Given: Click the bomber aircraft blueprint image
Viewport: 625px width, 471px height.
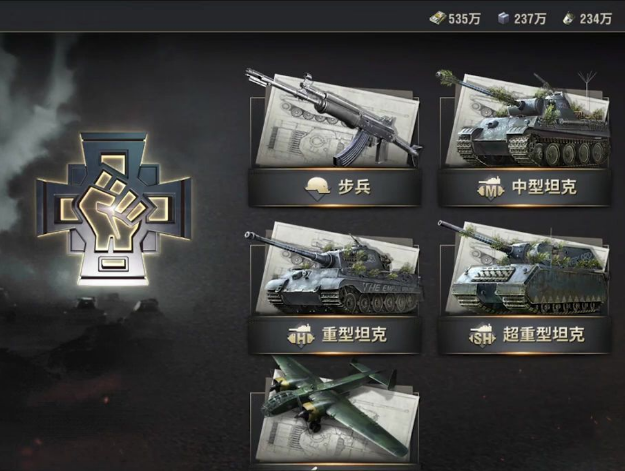Looking at the screenshot, I should 335,412.
